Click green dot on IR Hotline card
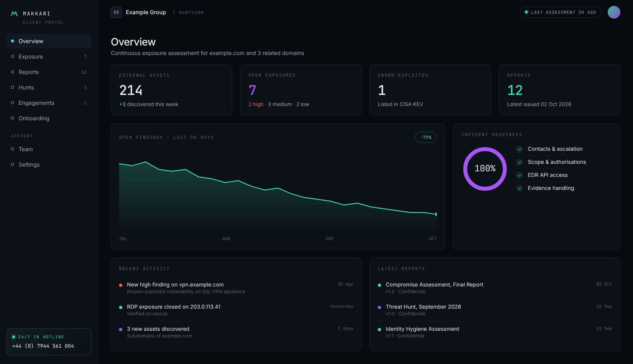The width and height of the screenshot is (633, 364). (13, 337)
